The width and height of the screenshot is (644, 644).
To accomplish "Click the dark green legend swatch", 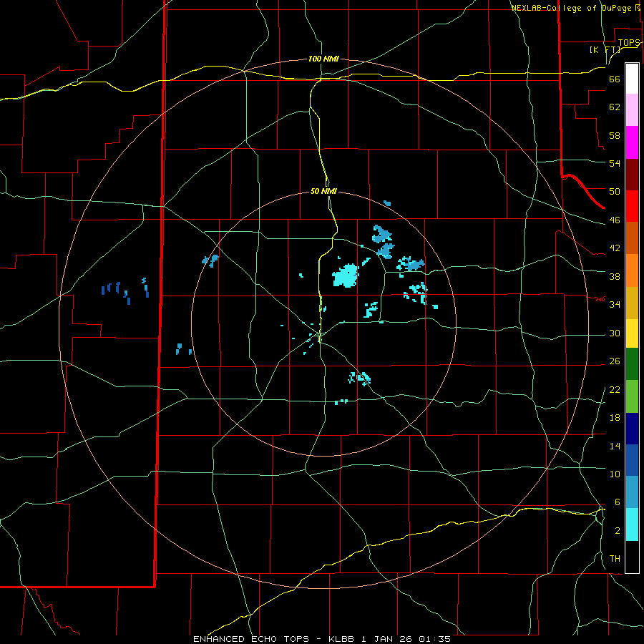I will [x=632, y=364].
